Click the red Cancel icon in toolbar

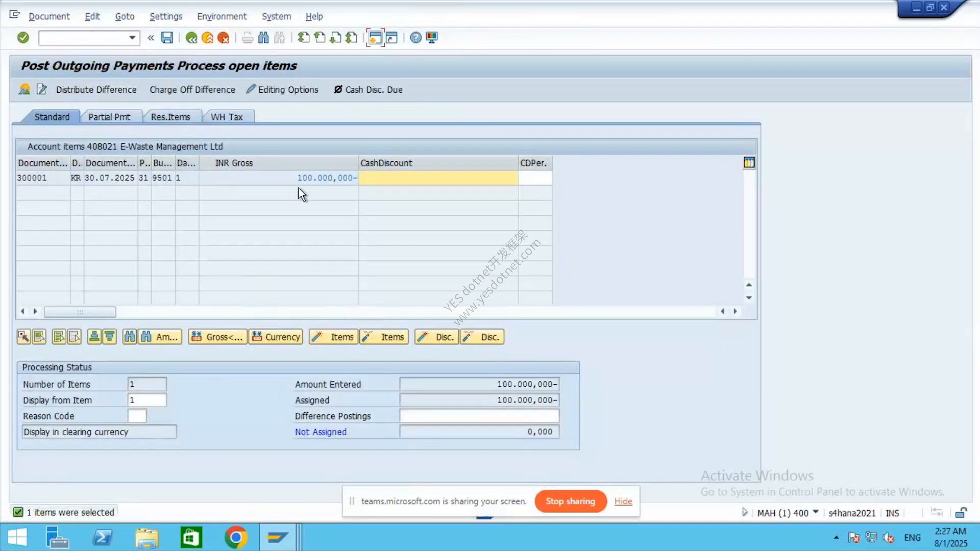(223, 38)
